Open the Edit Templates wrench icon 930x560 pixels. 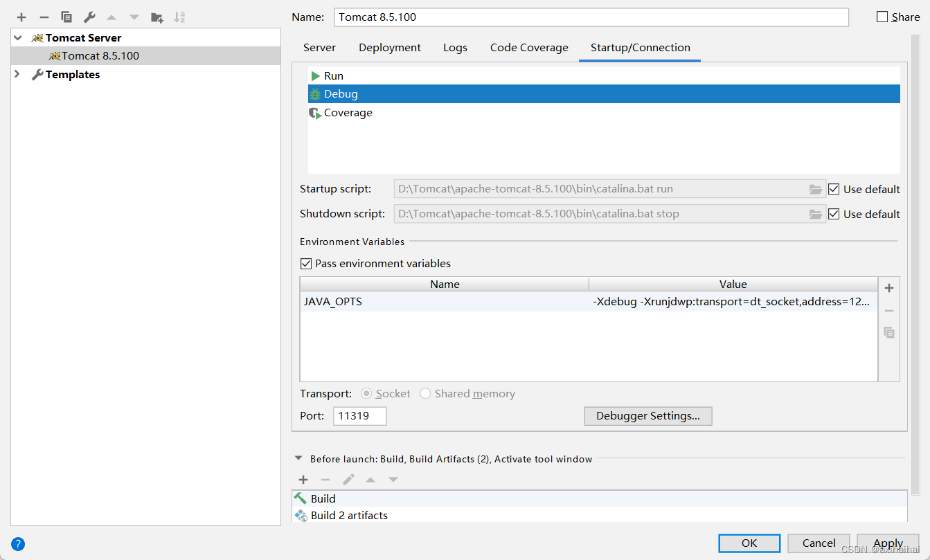click(x=89, y=17)
